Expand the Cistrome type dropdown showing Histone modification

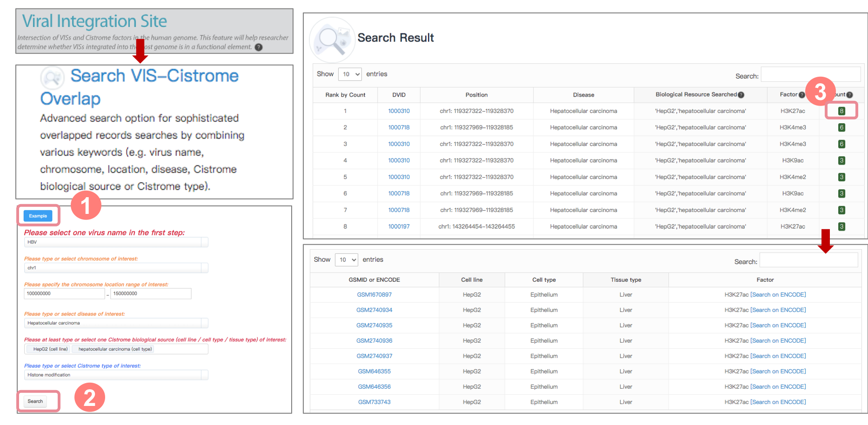[116, 375]
